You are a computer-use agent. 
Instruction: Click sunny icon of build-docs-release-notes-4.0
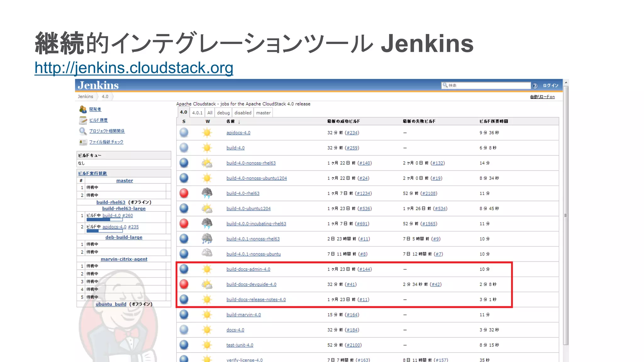click(x=207, y=299)
